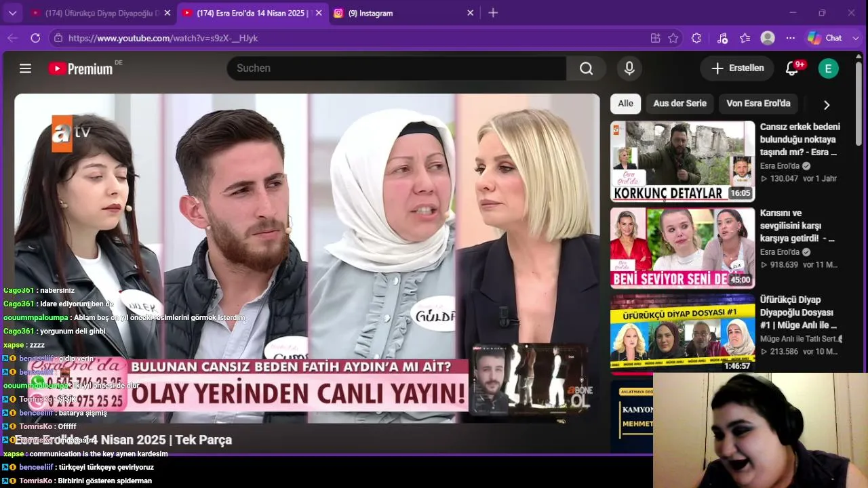
Task: Expand the chevron next to Chat
Action: tap(855, 38)
